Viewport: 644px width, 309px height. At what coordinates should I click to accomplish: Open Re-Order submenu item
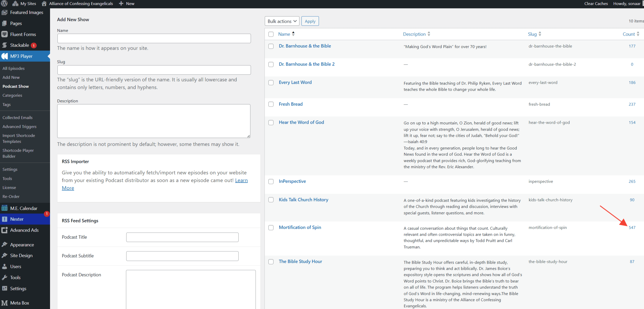pyautogui.click(x=11, y=197)
